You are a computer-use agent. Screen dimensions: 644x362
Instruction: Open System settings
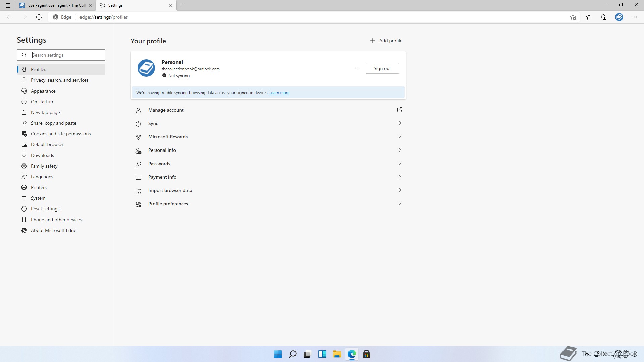coord(61,198)
